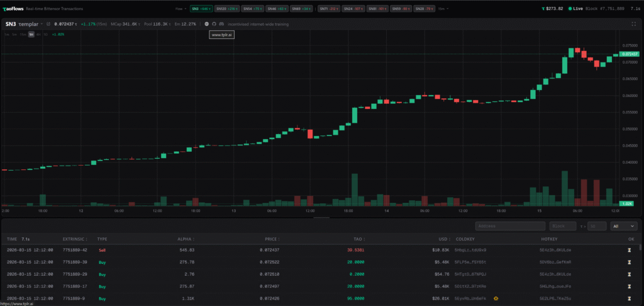Open the Discord icon link

[x=221, y=24]
